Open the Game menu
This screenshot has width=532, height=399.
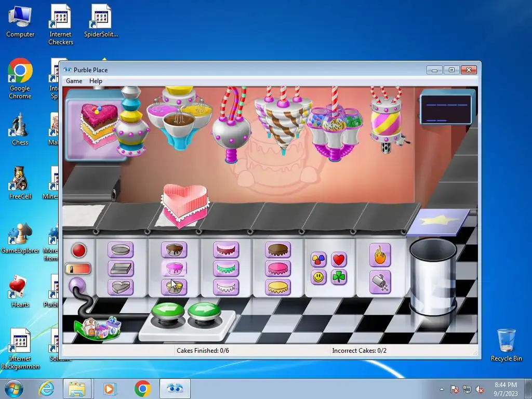74,81
